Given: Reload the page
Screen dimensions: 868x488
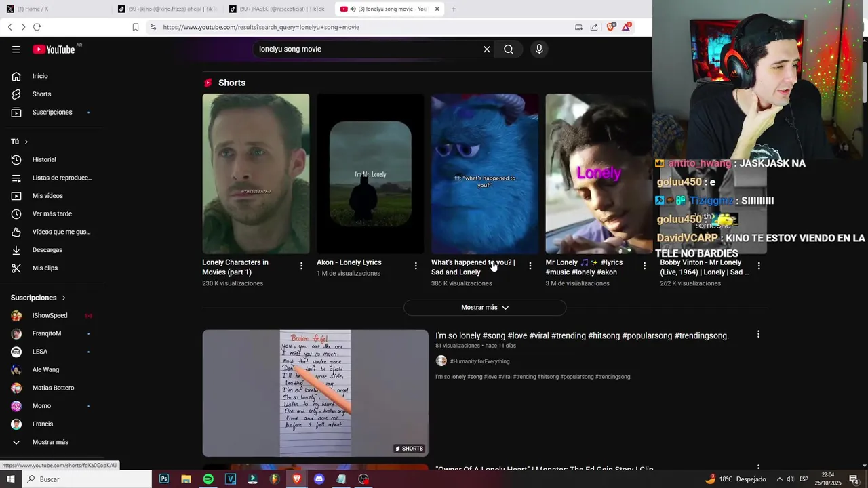Looking at the screenshot, I should coord(37,27).
